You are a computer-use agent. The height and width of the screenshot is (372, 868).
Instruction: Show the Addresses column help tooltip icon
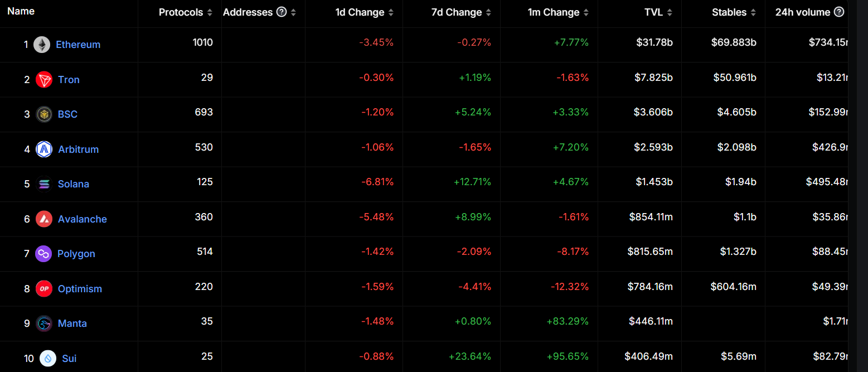282,12
